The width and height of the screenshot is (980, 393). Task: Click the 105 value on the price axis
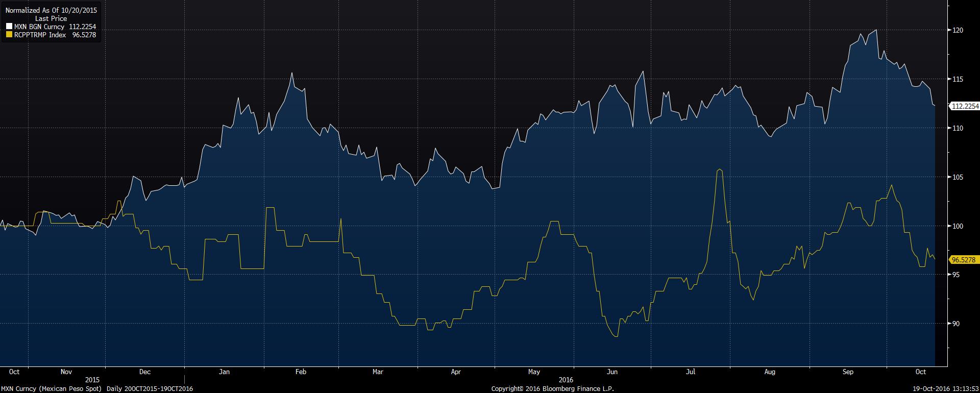tap(958, 177)
